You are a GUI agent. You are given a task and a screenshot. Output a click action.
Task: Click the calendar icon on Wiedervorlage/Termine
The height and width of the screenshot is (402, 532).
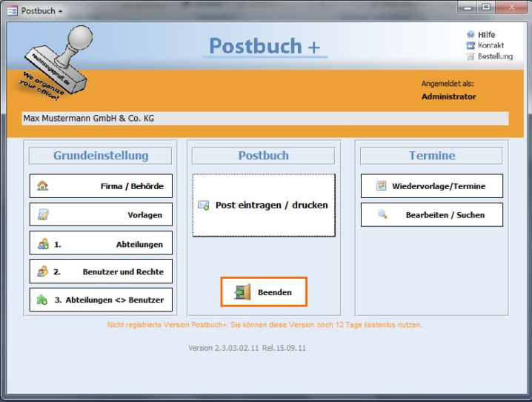point(381,186)
